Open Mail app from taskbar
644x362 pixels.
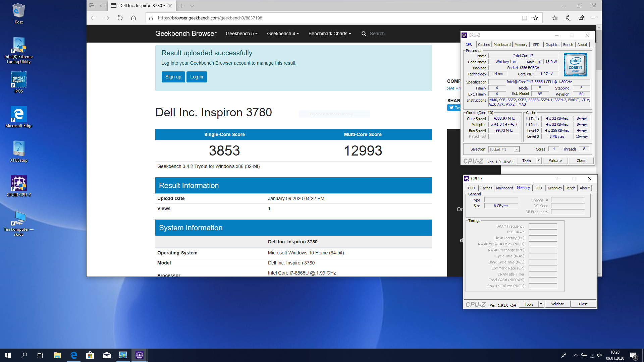[x=107, y=355]
